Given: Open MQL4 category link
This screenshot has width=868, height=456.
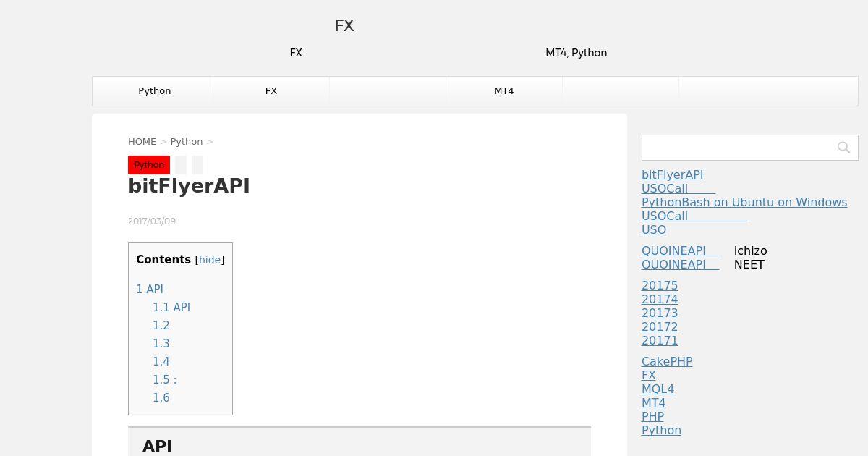Looking at the screenshot, I should (x=658, y=389).
